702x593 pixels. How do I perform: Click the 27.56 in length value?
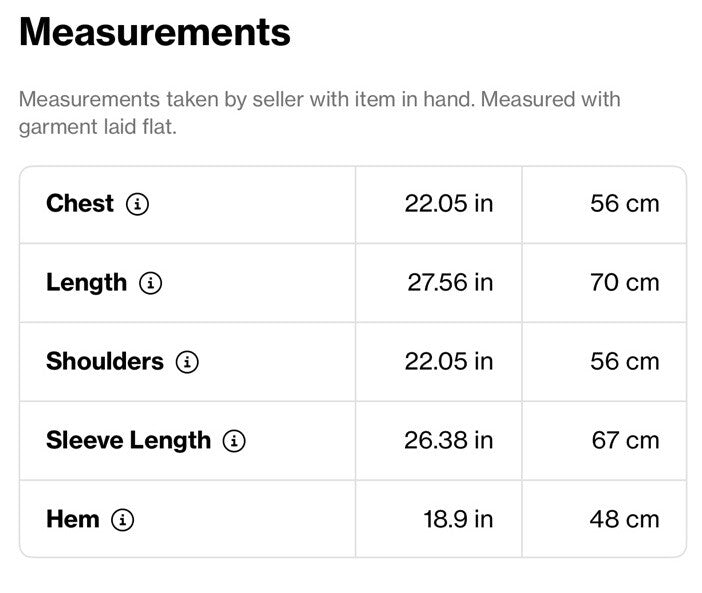pyautogui.click(x=450, y=283)
